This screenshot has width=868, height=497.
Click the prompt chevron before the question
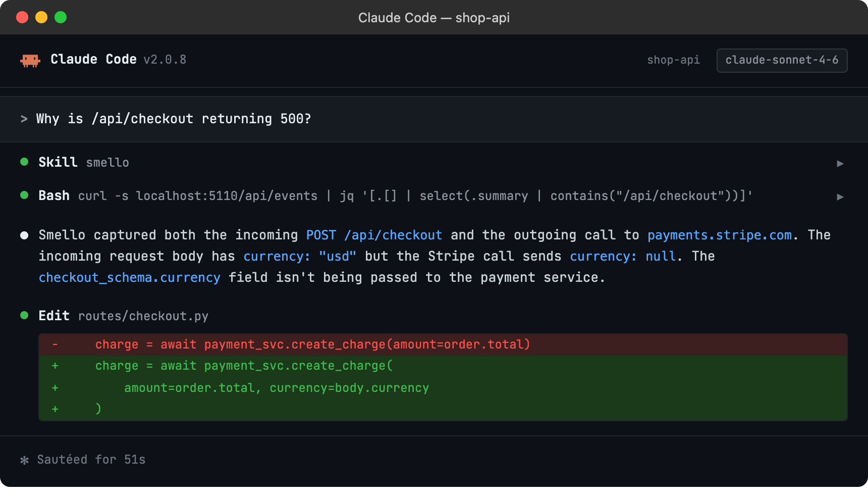click(x=24, y=119)
